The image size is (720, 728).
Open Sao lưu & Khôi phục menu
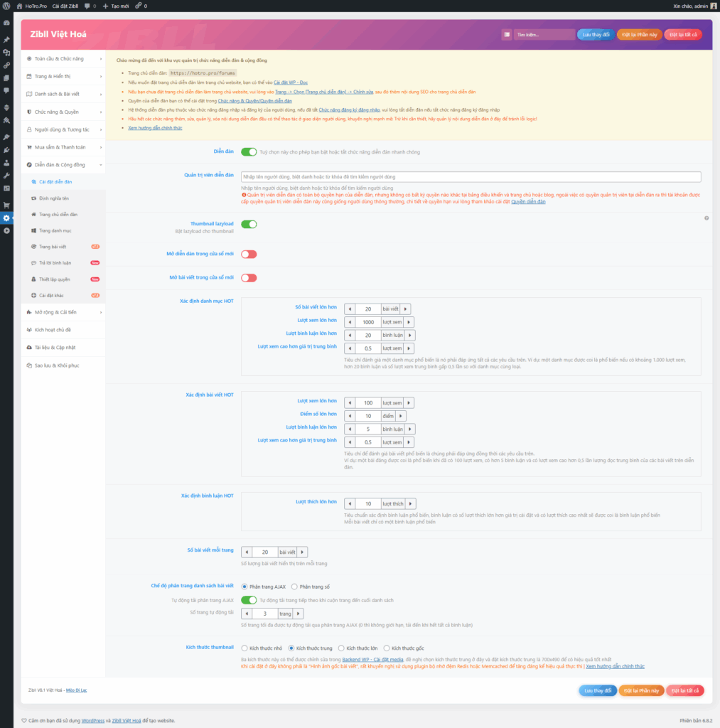63,365
